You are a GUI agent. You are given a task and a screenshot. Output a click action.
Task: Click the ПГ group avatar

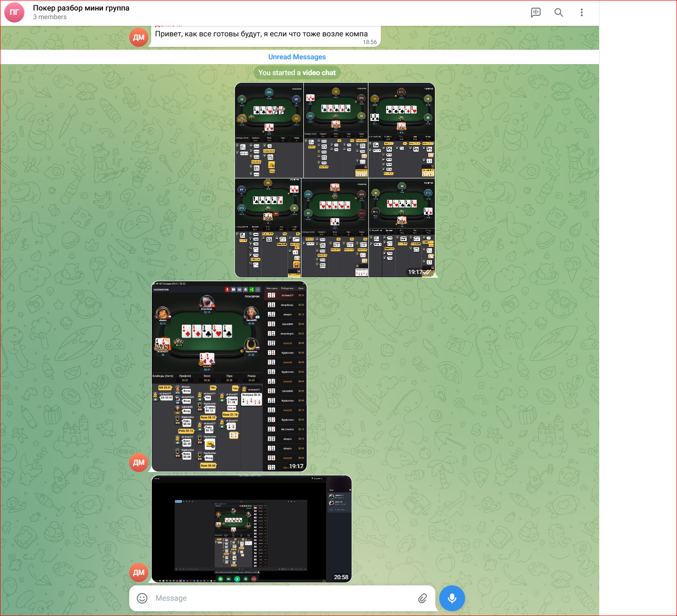click(14, 12)
